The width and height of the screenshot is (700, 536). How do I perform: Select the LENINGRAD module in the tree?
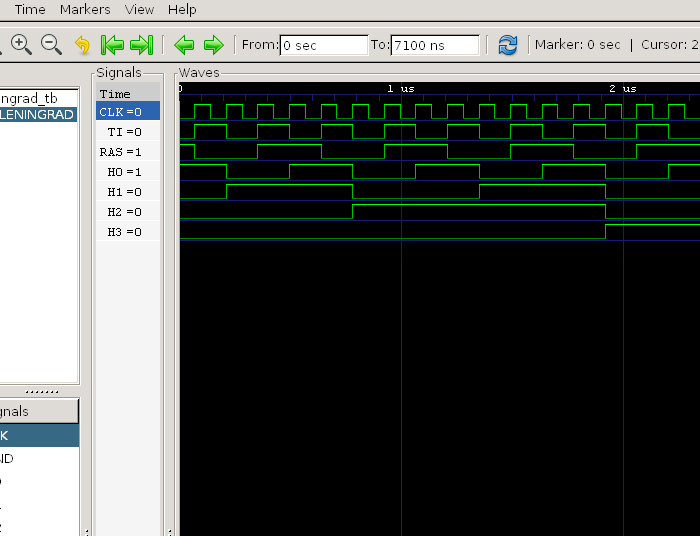click(37, 114)
